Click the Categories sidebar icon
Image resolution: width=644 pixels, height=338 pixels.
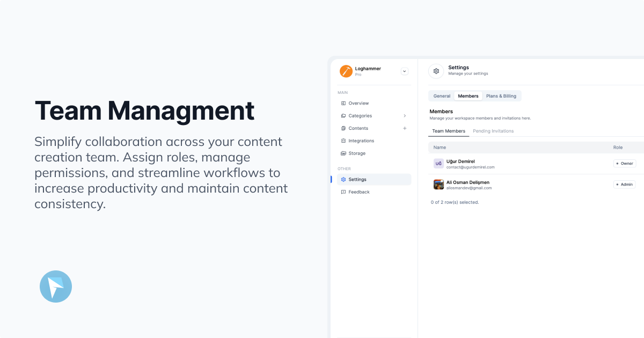(x=343, y=116)
